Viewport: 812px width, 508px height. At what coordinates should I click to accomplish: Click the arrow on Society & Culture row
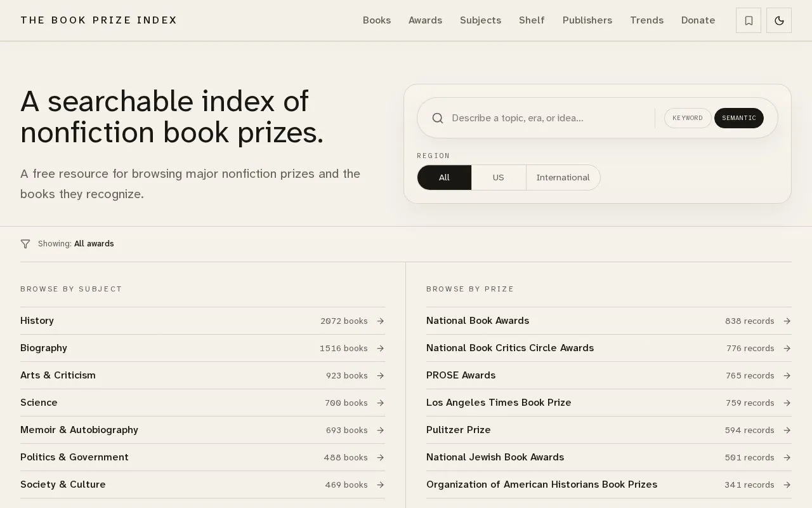point(381,485)
